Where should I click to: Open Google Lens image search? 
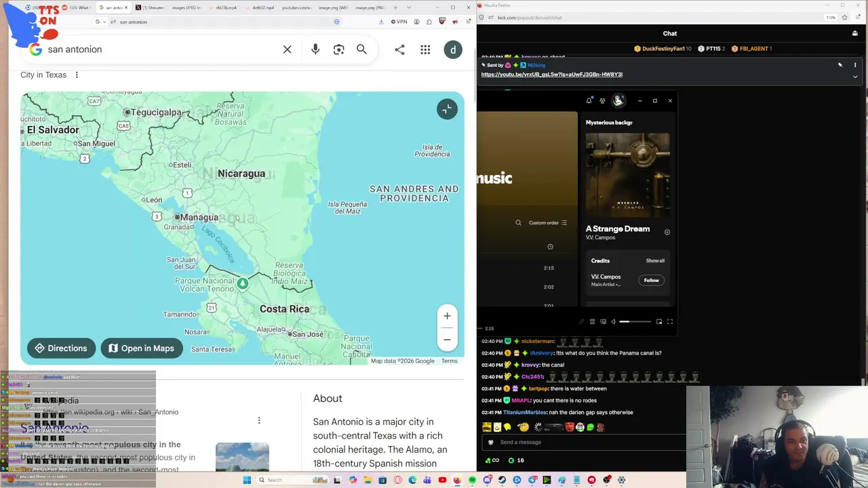[338, 49]
